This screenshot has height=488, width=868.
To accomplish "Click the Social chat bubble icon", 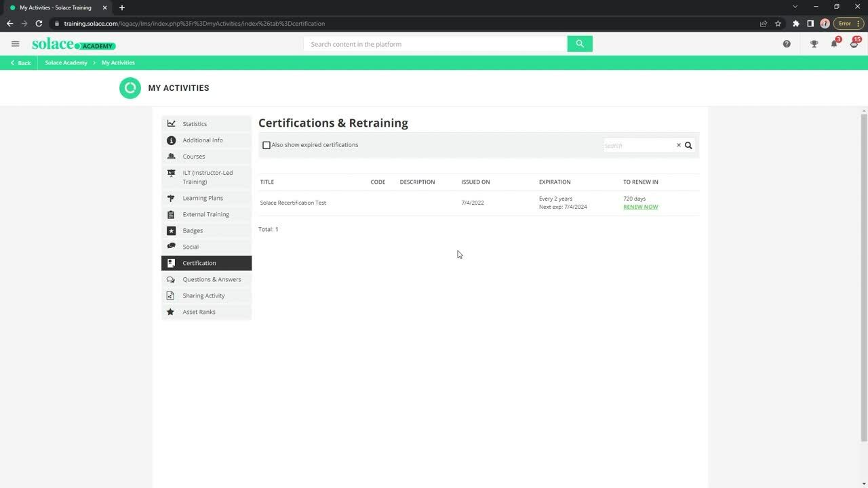I will click(171, 246).
